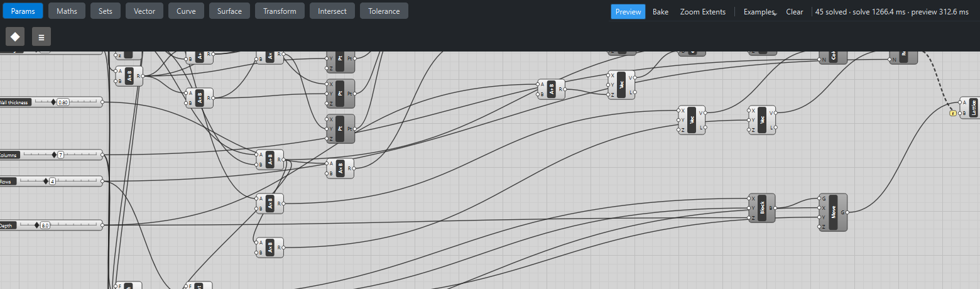
Task: Open the Intersect tab
Action: [332, 11]
